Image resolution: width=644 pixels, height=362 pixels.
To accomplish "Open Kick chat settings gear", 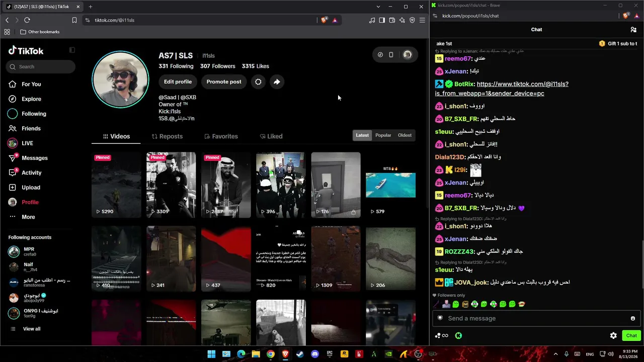I will pyautogui.click(x=613, y=335).
